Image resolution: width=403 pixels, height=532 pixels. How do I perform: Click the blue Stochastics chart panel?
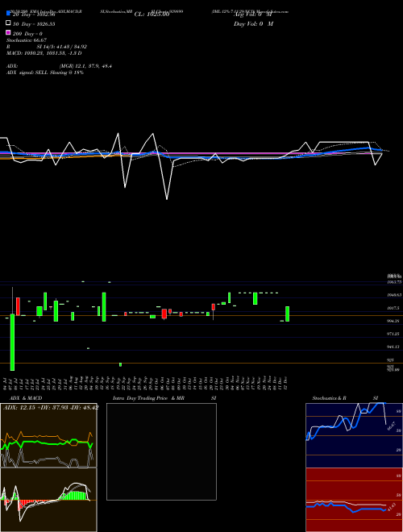coord(354,435)
